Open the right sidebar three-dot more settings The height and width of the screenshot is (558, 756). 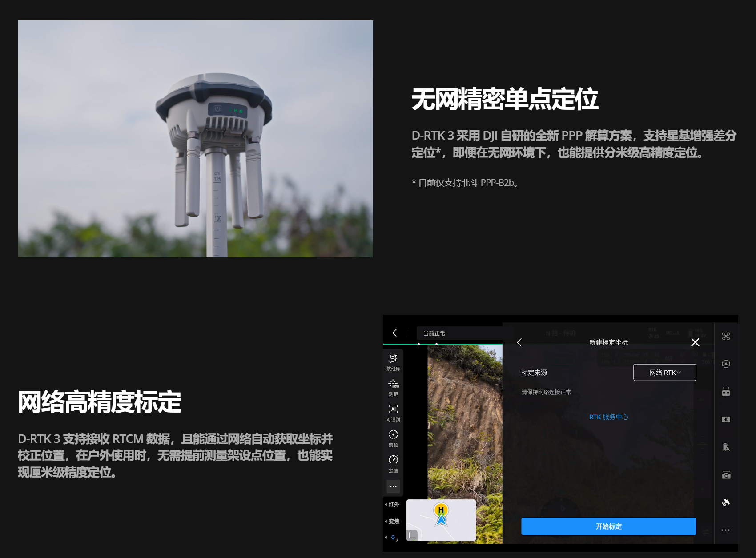tap(726, 530)
